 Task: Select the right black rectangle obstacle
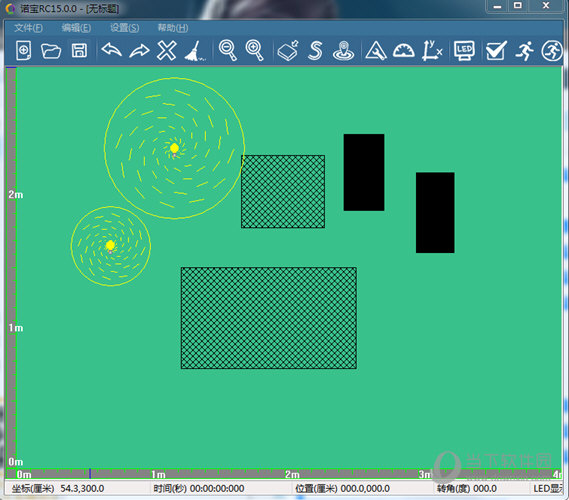[x=435, y=213]
